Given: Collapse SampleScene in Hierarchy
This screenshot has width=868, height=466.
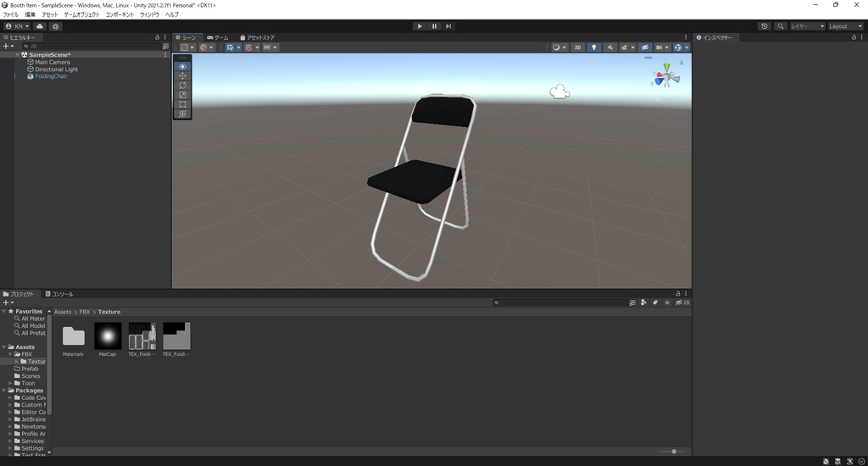Looking at the screenshot, I should tap(18, 55).
